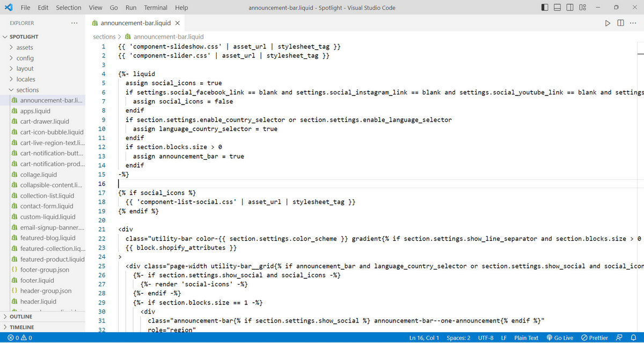Click Spaces: 2 indentation setting

point(458,338)
